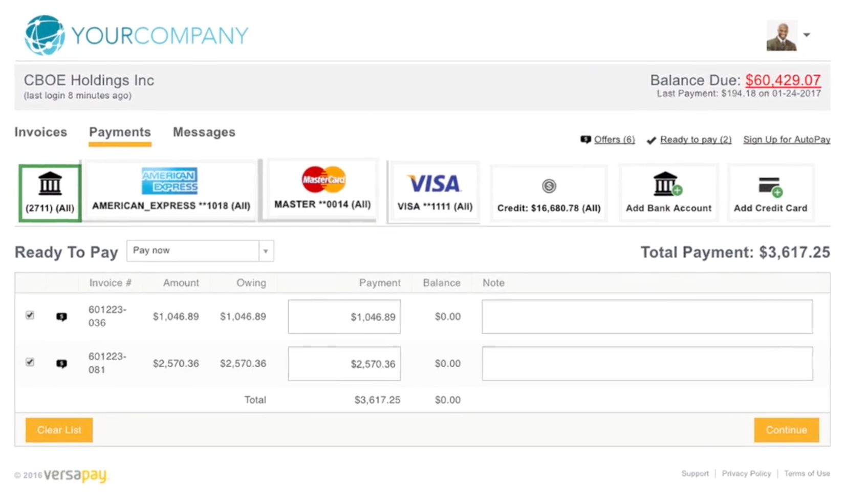Edit the $1,046.89 payment field
Image resolution: width=868 pixels, height=504 pixels.
(344, 317)
